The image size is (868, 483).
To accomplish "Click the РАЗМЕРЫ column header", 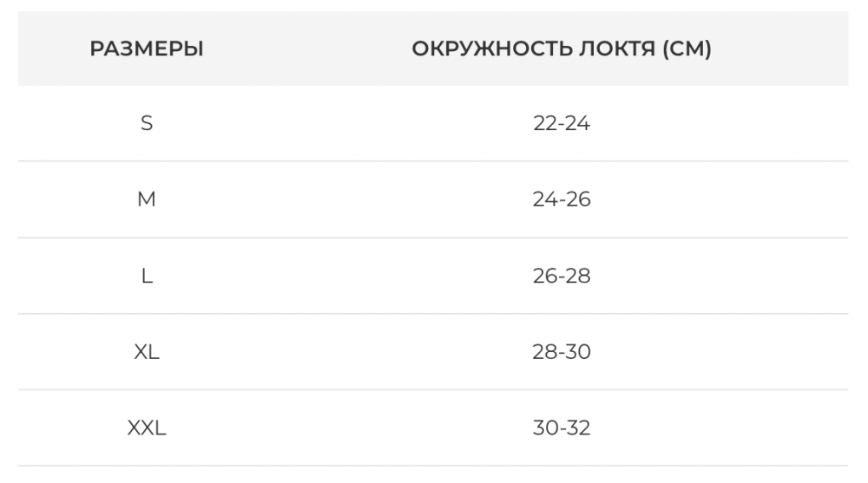I will point(147,49).
